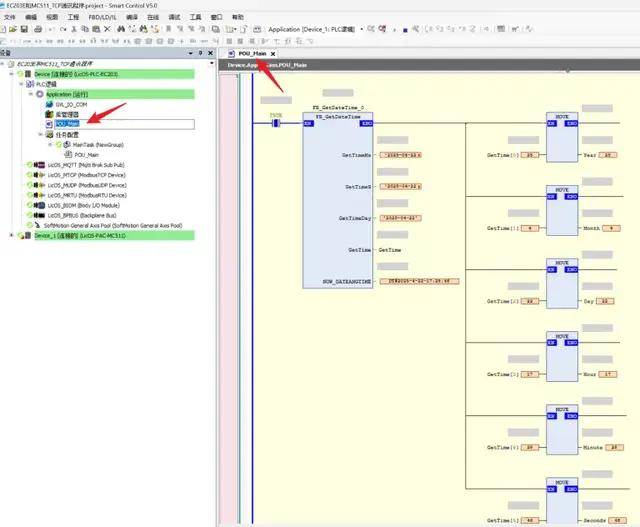Click the GVL_IO_COM global variable icon

point(49,104)
